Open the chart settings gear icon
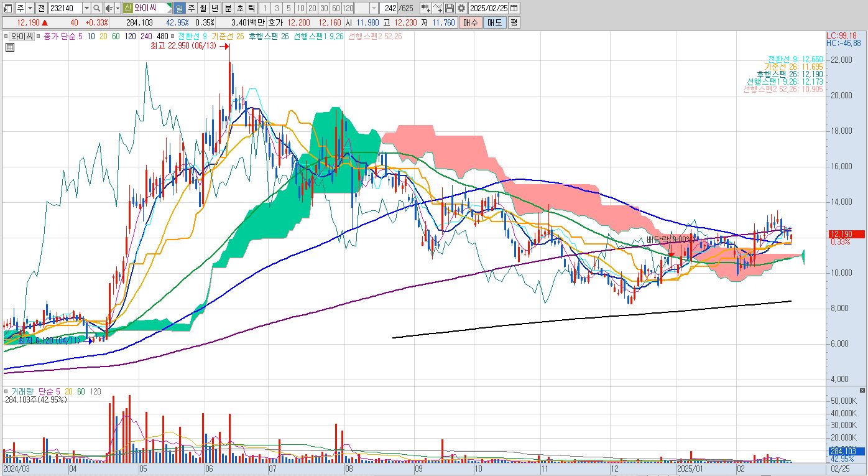Image resolution: width=868 pixels, height=476 pixels. (x=461, y=8)
